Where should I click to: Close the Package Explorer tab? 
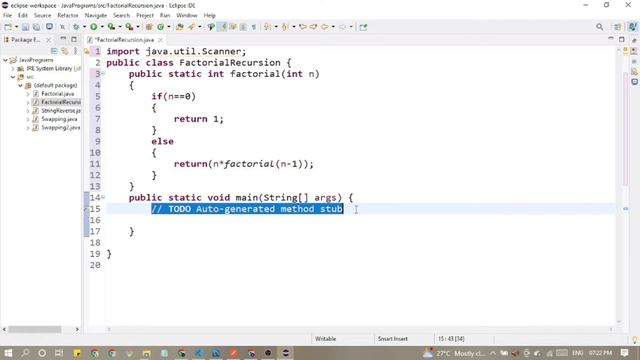click(x=49, y=40)
